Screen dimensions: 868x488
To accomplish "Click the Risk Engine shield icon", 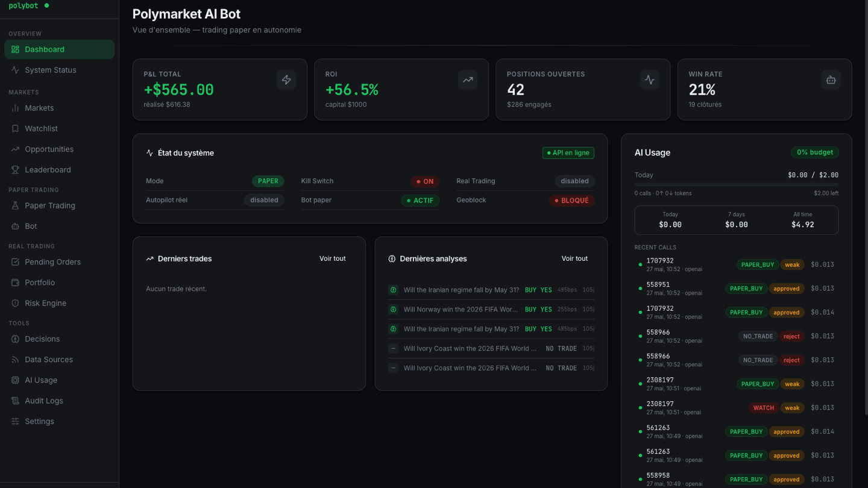I will (15, 303).
